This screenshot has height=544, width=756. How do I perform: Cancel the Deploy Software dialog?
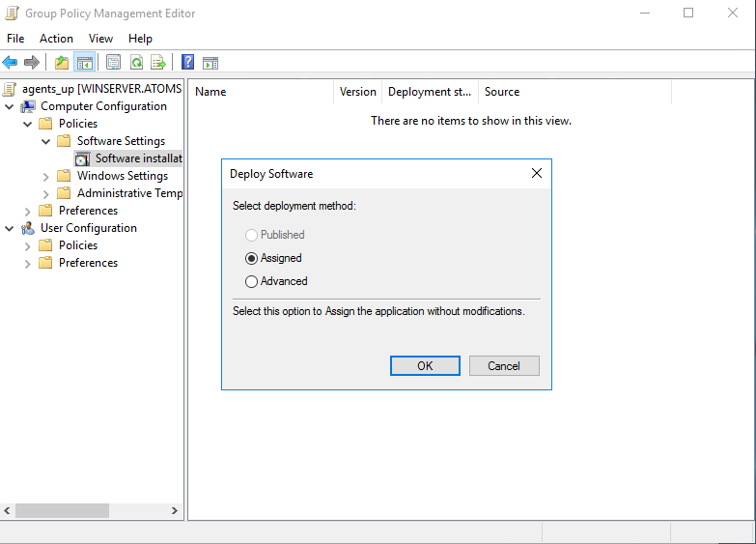pos(504,366)
